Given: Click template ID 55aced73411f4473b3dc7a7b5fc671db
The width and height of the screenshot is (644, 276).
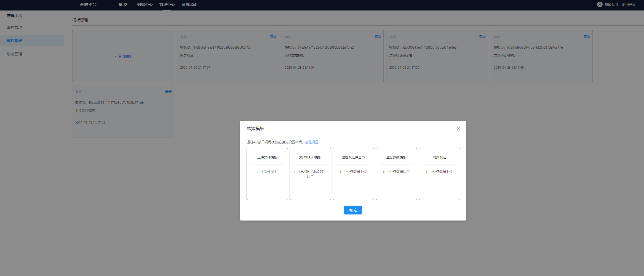Looking at the screenshot, I should pos(116,103).
